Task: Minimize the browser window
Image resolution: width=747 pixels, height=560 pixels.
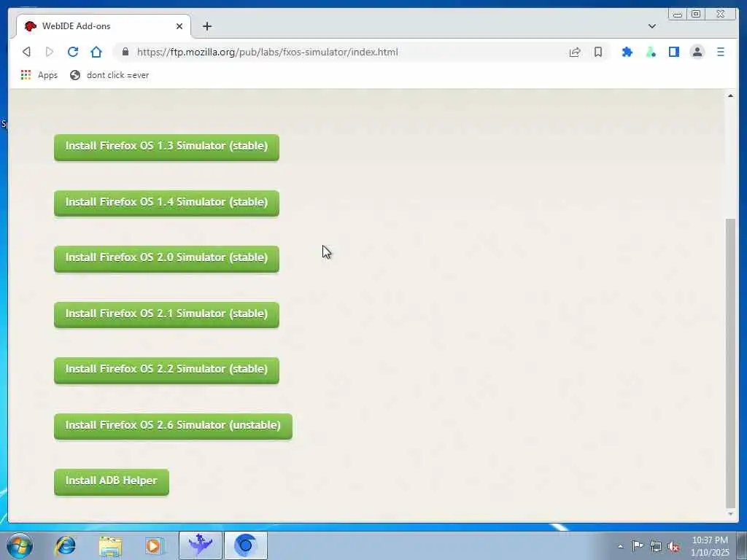Action: 678,14
